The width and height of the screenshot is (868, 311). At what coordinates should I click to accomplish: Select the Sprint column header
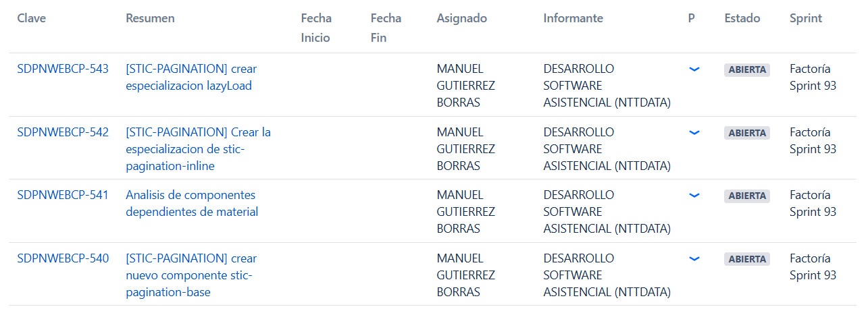pos(806,19)
